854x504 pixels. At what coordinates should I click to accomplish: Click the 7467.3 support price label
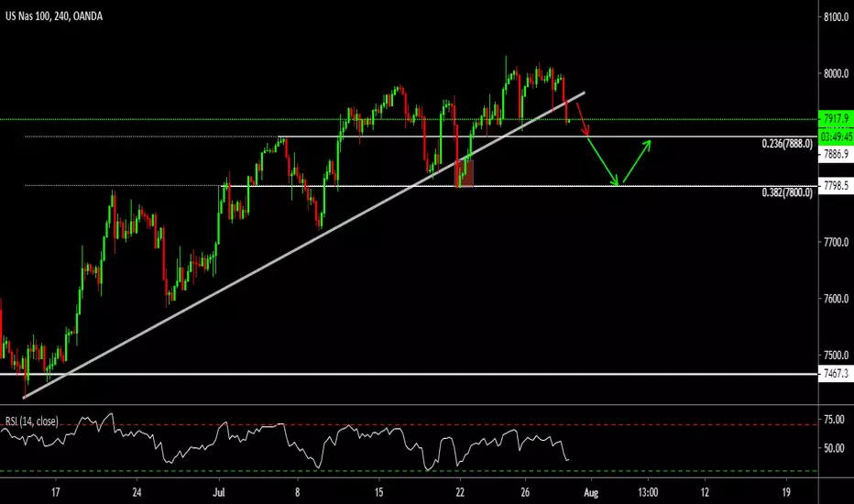coord(836,374)
